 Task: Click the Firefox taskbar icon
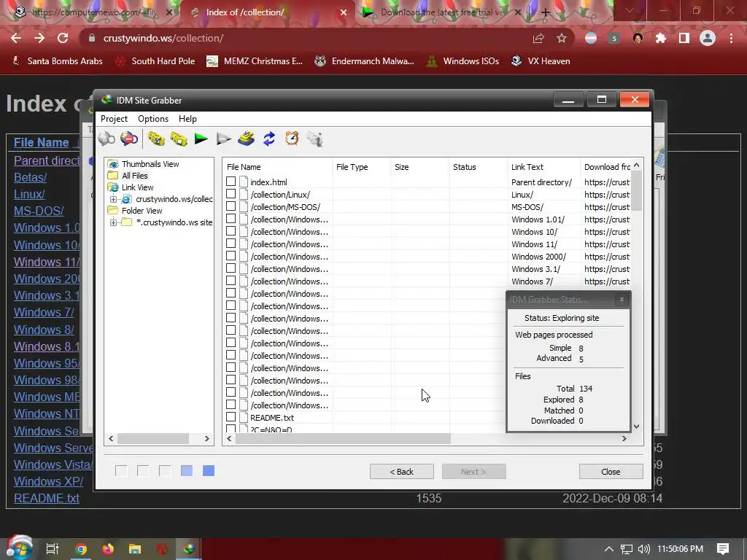tap(108, 549)
